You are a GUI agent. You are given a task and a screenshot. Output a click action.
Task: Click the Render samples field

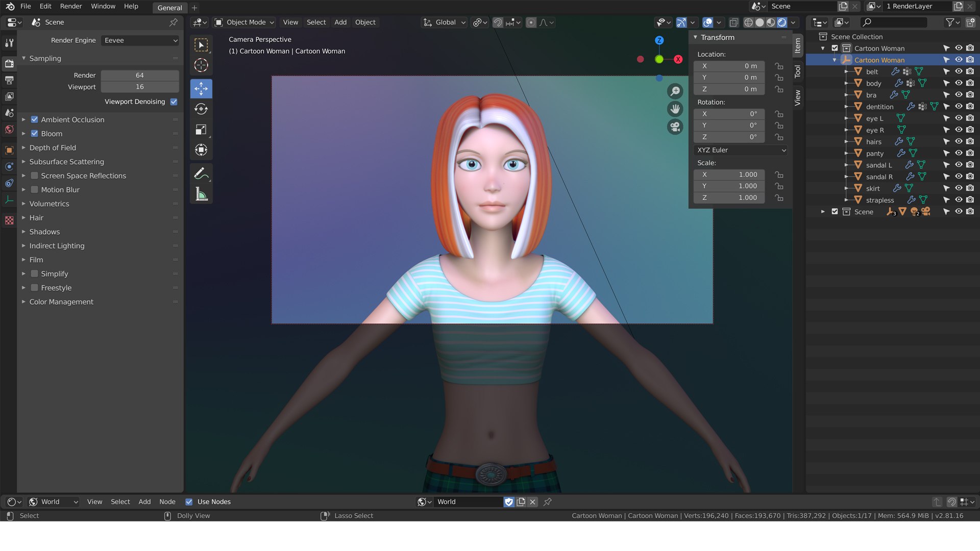pos(140,75)
